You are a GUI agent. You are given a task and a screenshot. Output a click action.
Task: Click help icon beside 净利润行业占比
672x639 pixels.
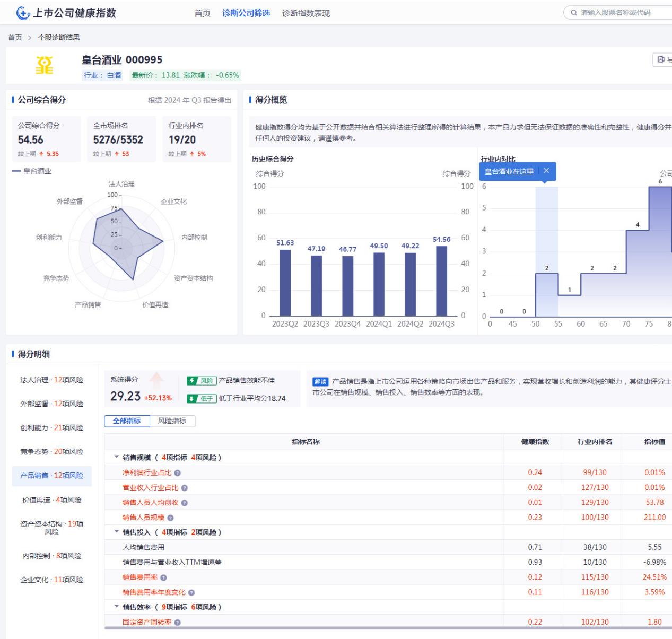(178, 473)
